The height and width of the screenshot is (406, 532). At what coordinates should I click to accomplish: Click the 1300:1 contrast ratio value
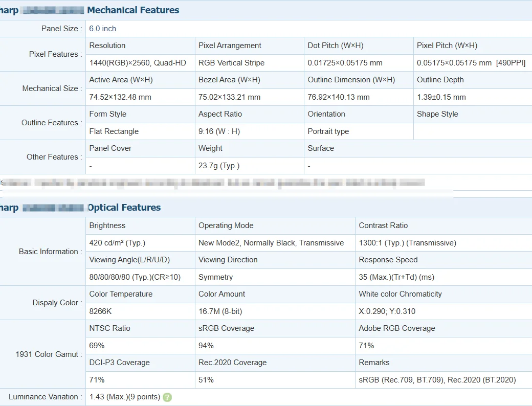[x=407, y=243]
